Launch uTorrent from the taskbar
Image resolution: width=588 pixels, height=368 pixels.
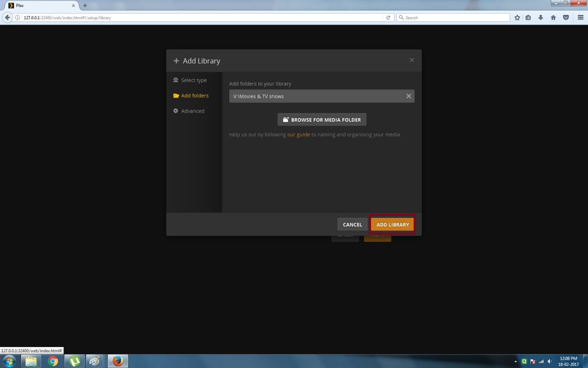click(73, 361)
